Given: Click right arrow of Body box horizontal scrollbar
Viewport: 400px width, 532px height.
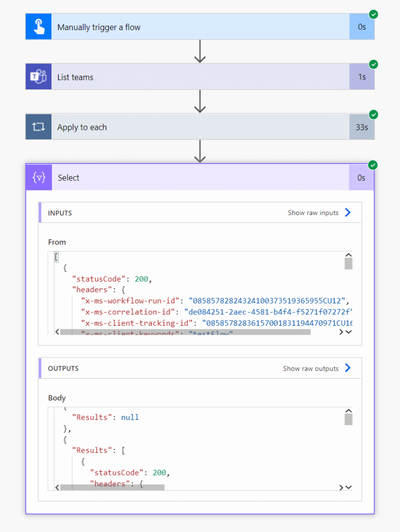Looking at the screenshot, I should [x=341, y=487].
